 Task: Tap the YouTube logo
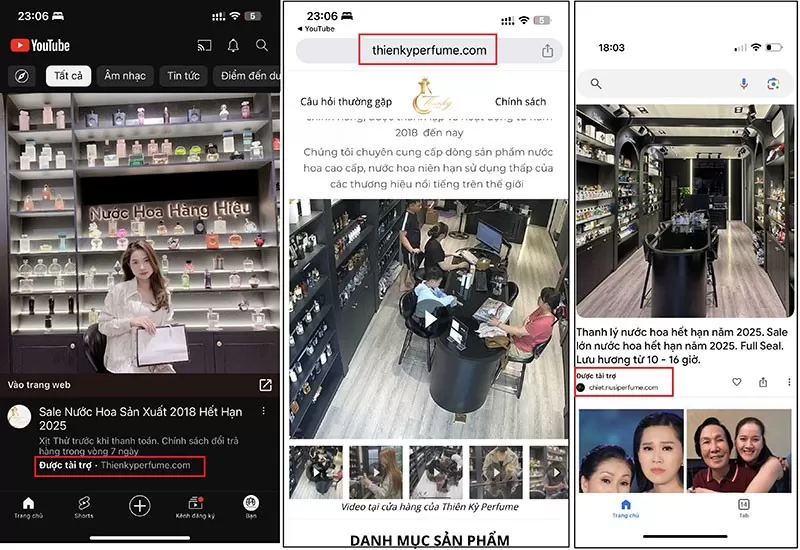(x=40, y=45)
